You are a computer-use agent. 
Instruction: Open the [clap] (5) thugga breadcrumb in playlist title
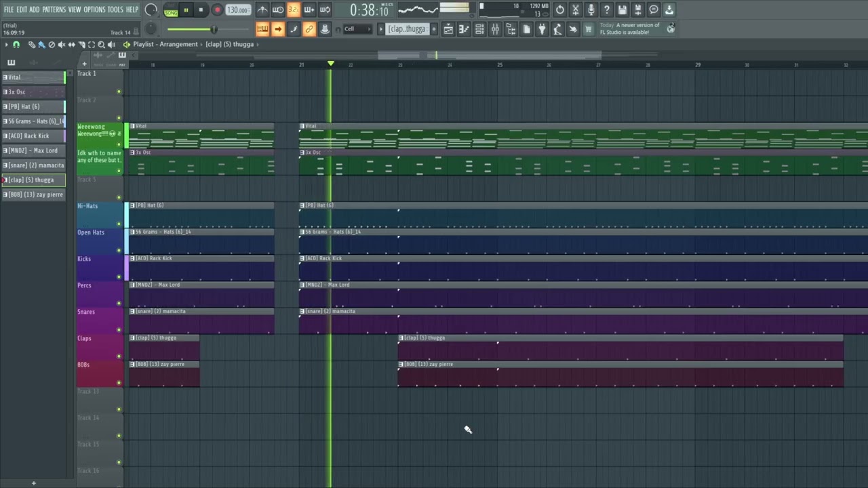[x=229, y=44]
